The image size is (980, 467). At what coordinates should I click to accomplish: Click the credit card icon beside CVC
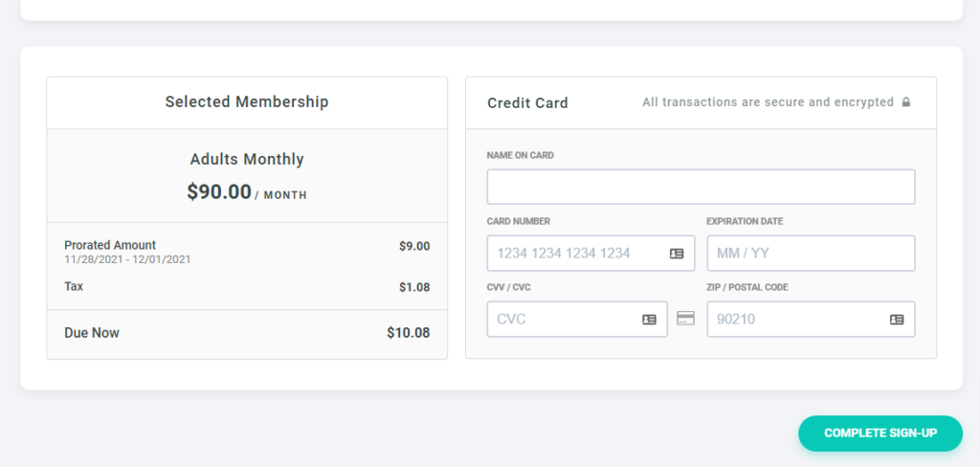click(x=685, y=319)
